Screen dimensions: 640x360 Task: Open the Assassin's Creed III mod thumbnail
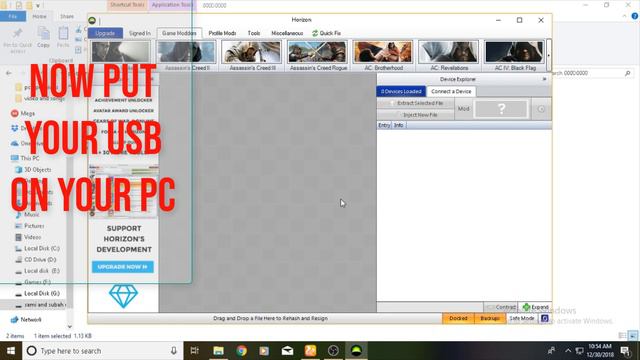pos(252,56)
